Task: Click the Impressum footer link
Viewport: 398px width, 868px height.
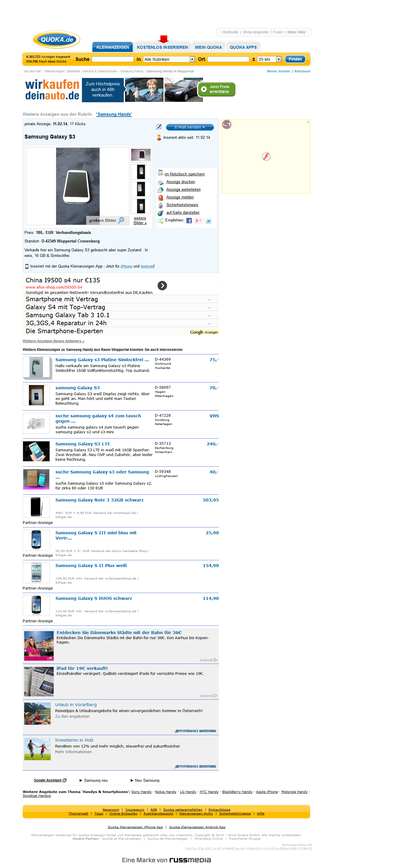Action: click(135, 810)
